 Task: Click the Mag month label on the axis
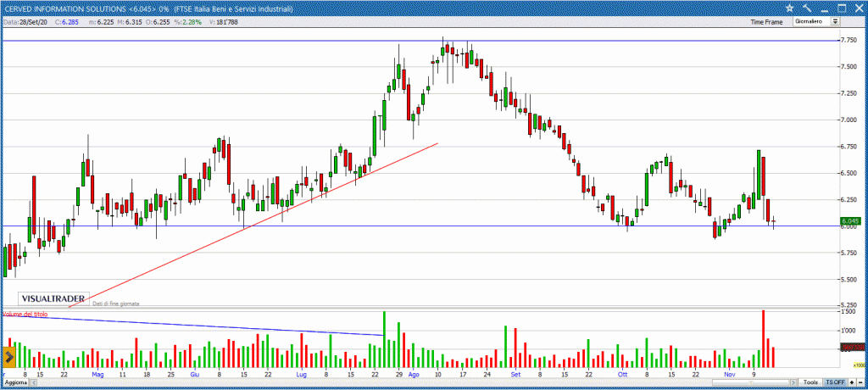[98, 374]
